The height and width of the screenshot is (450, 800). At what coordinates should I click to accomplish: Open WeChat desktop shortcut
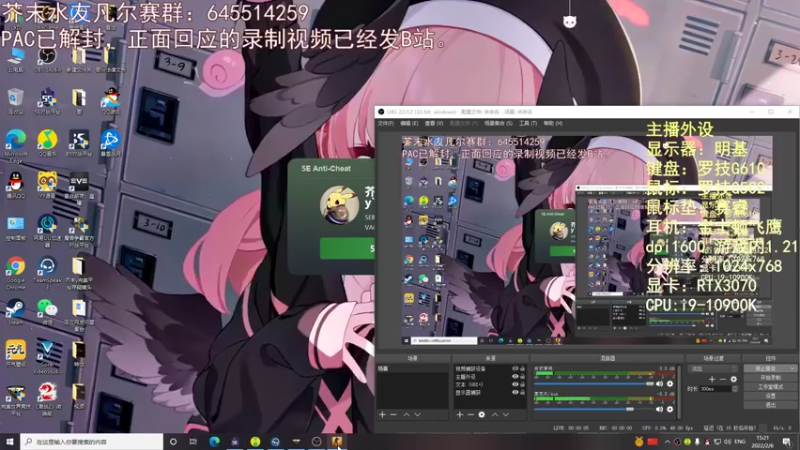coord(47,312)
